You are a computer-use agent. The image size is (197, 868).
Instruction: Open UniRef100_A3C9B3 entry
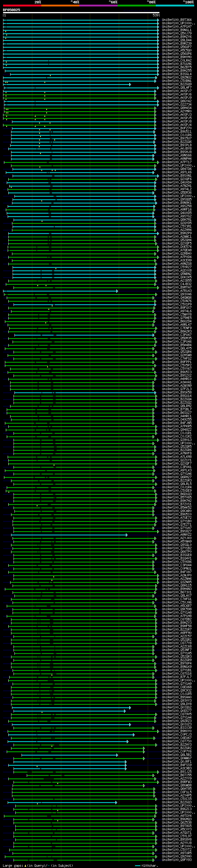pos(177,768)
